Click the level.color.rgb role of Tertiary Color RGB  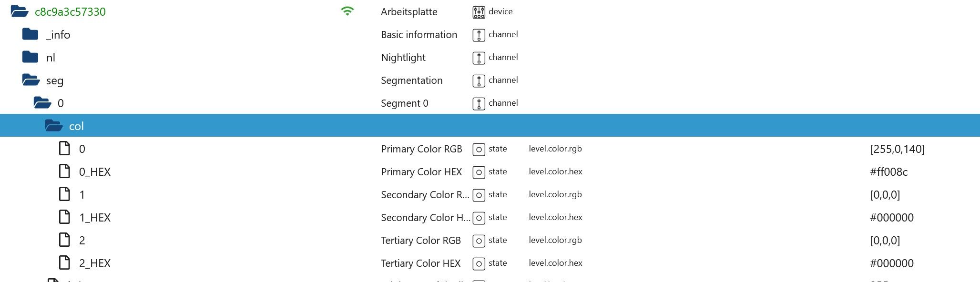coord(555,240)
